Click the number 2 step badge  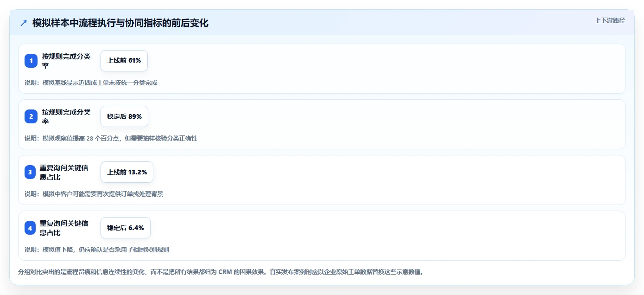31,116
